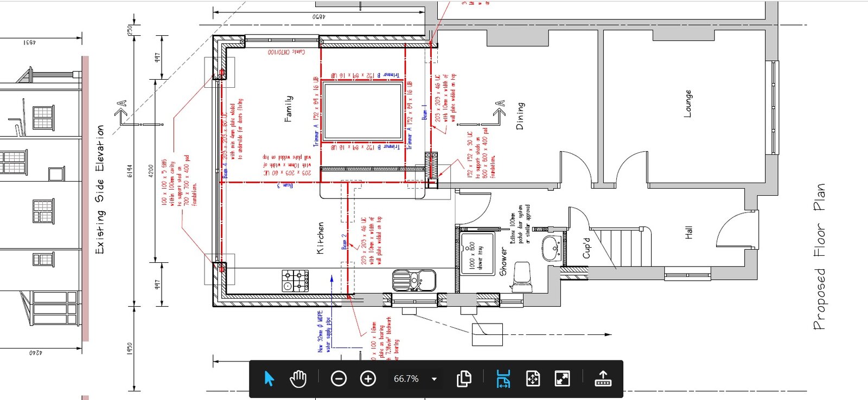Switch to the hand pan tool
The width and height of the screenshot is (868, 400).
pyautogui.click(x=298, y=378)
